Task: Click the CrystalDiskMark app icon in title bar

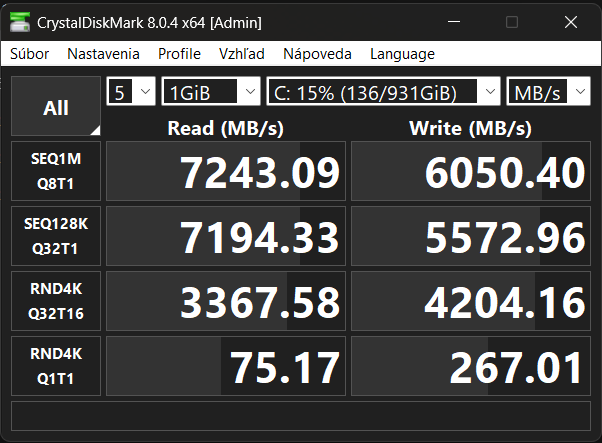Action: click(20, 22)
